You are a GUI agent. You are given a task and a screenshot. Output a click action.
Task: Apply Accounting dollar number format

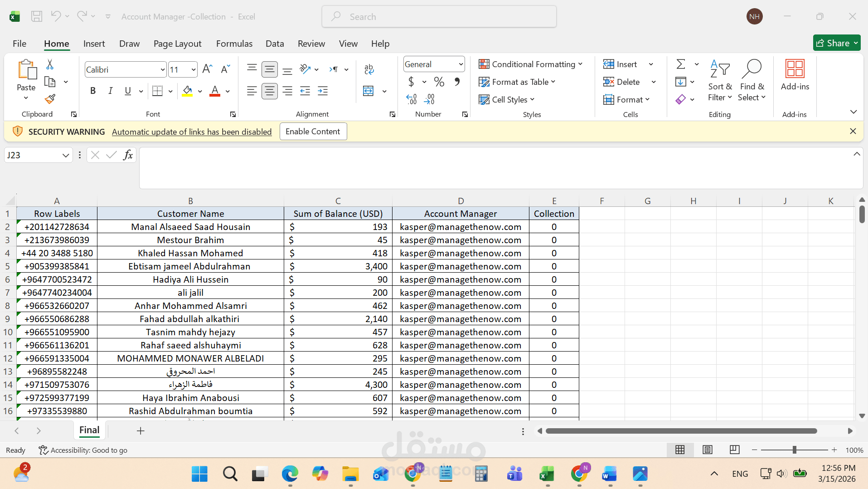[x=411, y=82]
